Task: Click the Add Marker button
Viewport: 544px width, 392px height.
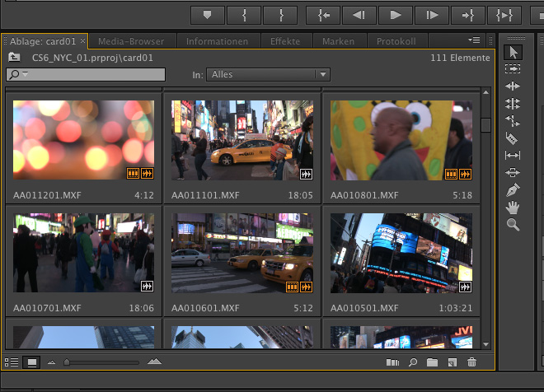Action: coord(207,14)
